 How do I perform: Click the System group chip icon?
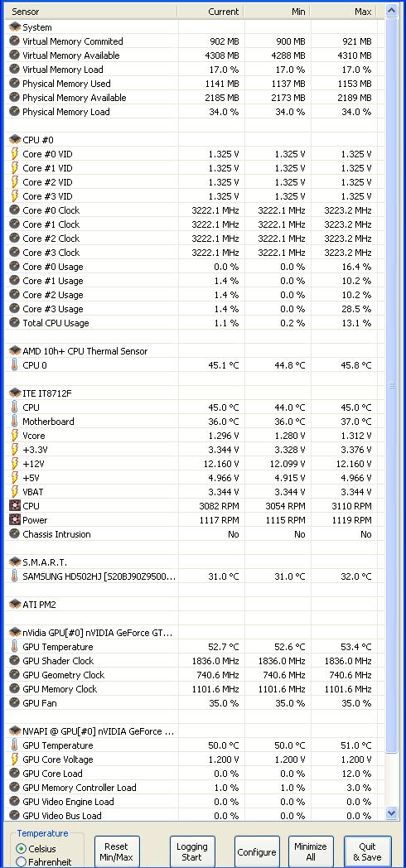[x=15, y=27]
